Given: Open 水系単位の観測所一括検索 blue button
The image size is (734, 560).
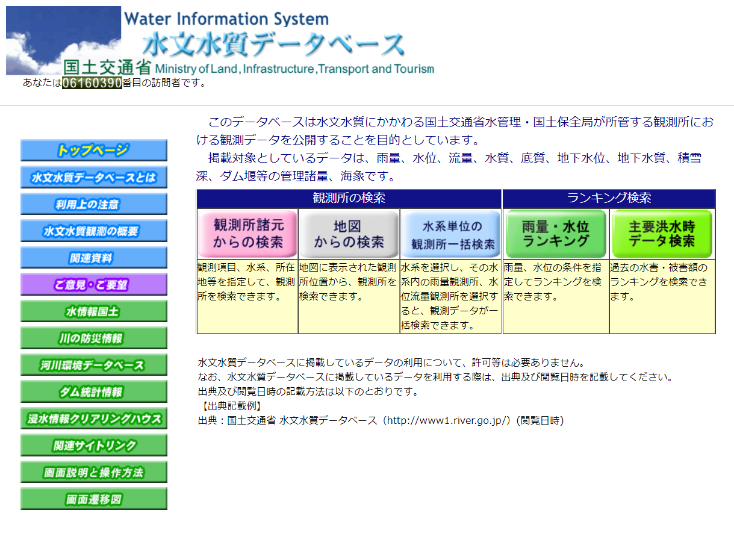Looking at the screenshot, I should point(451,234).
